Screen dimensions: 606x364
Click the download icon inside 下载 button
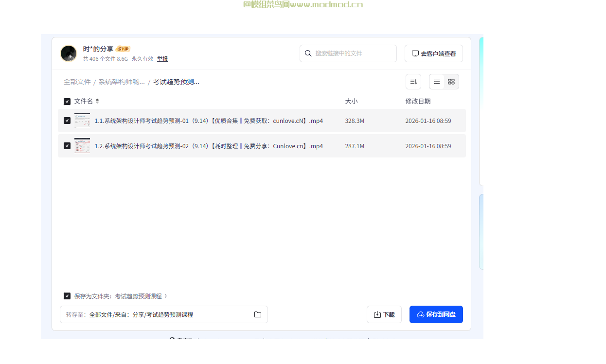[x=377, y=314]
